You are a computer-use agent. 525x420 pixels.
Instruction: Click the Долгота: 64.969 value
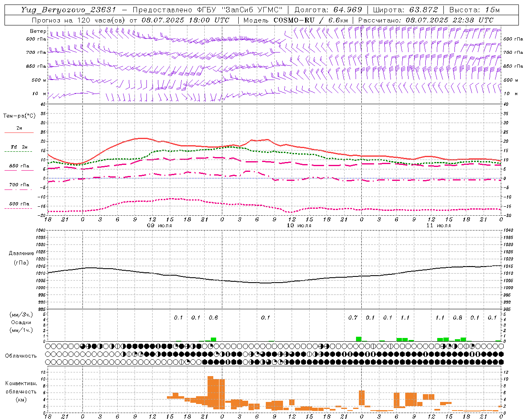coord(328,10)
